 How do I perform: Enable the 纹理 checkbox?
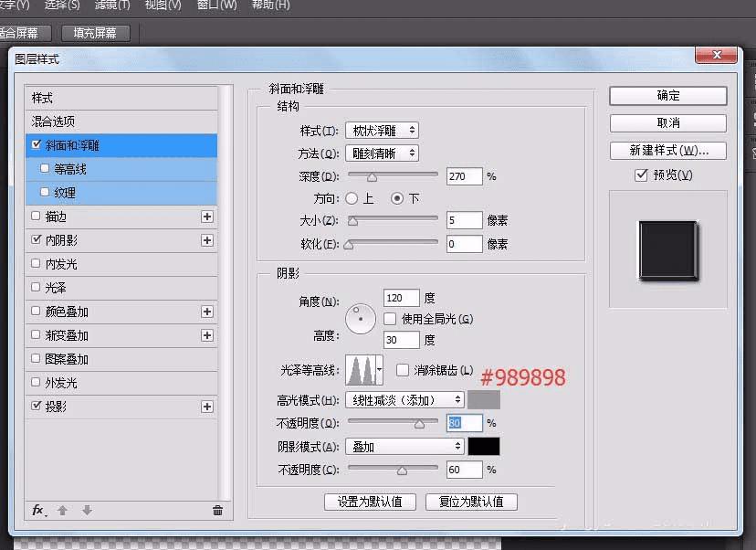(x=45, y=192)
